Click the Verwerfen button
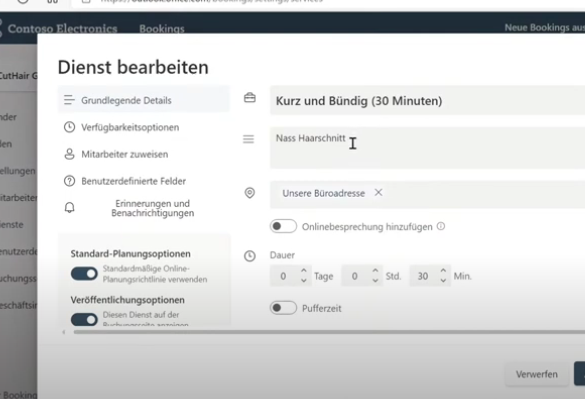The width and height of the screenshot is (585, 399). tap(536, 374)
